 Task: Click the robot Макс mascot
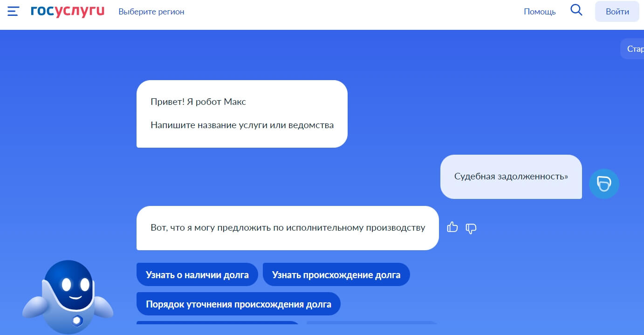click(68, 296)
